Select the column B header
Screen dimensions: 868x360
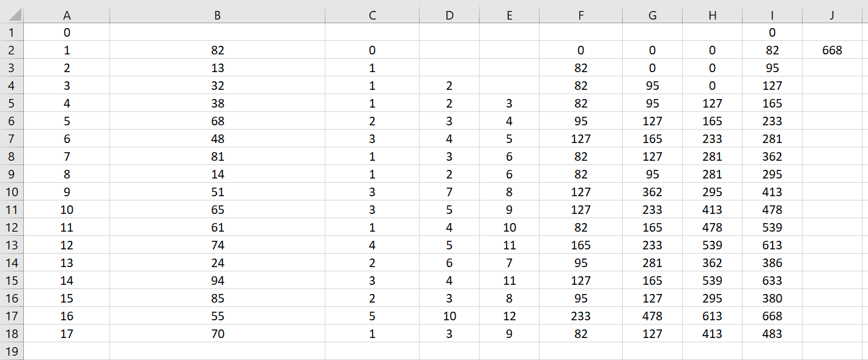pyautogui.click(x=217, y=15)
